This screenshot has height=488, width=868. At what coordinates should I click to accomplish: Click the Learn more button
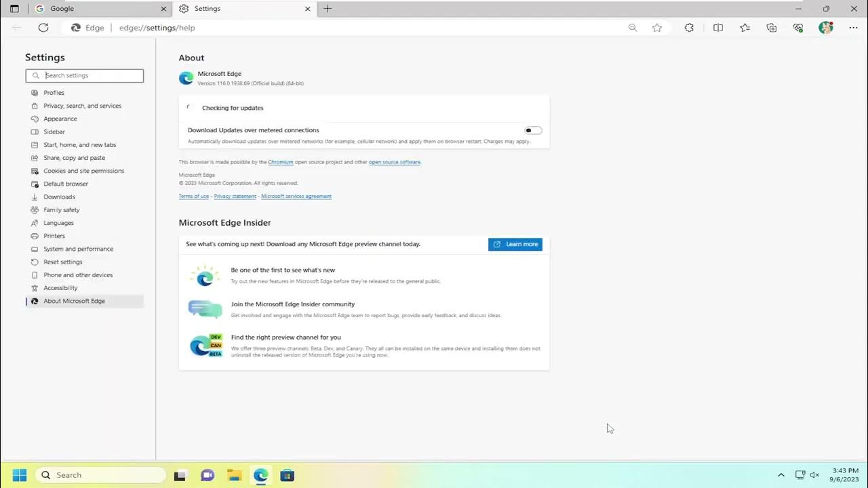pyautogui.click(x=515, y=244)
